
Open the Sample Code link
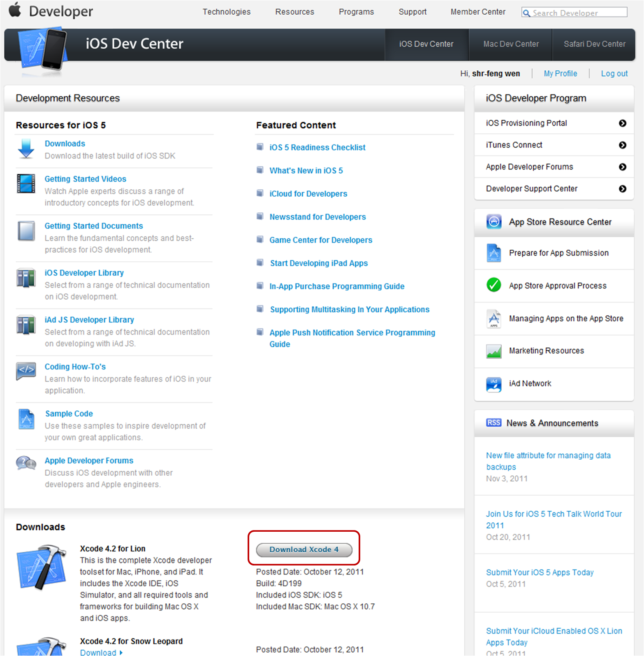(x=69, y=414)
